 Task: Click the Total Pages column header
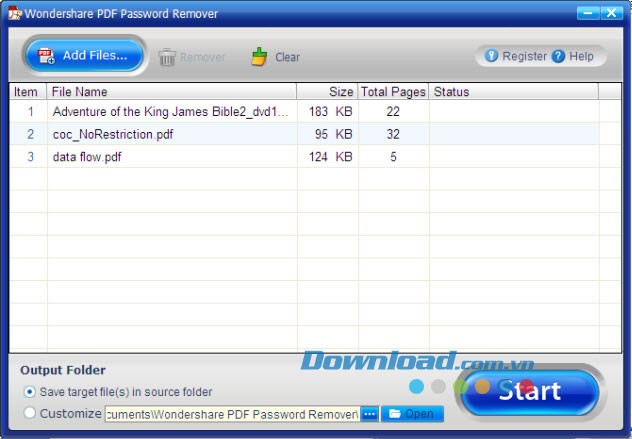point(393,92)
